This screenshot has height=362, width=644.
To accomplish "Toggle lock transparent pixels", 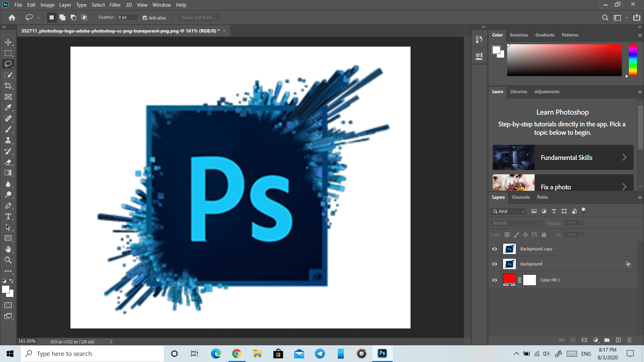I will coord(507,235).
